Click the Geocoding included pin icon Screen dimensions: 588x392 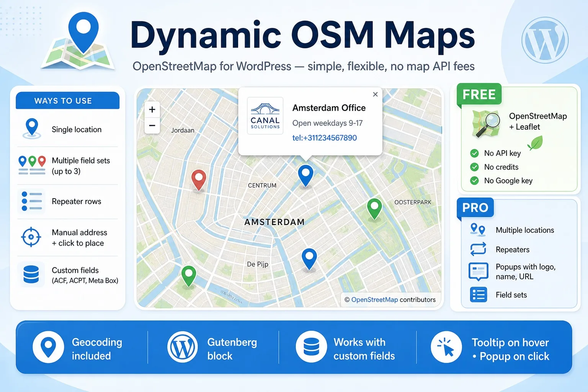coord(48,347)
